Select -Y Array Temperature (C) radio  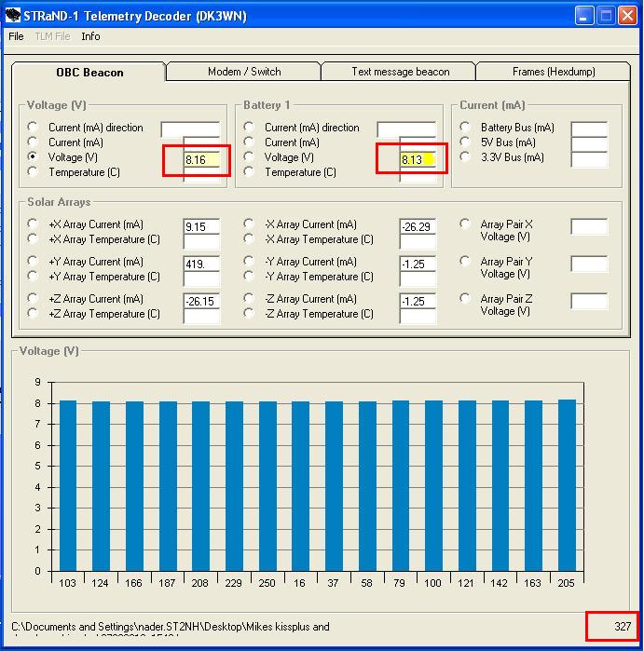[x=249, y=276]
